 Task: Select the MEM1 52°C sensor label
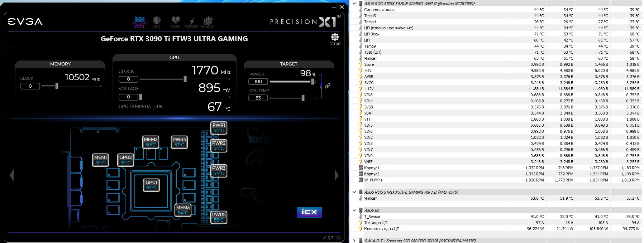click(x=100, y=160)
